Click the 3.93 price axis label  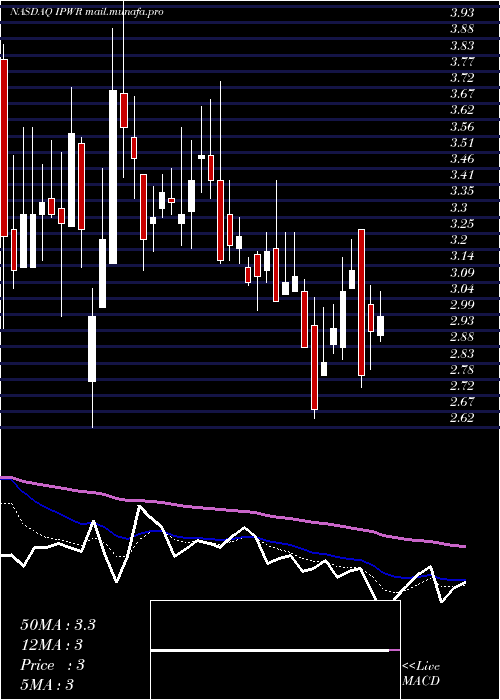coord(462,13)
